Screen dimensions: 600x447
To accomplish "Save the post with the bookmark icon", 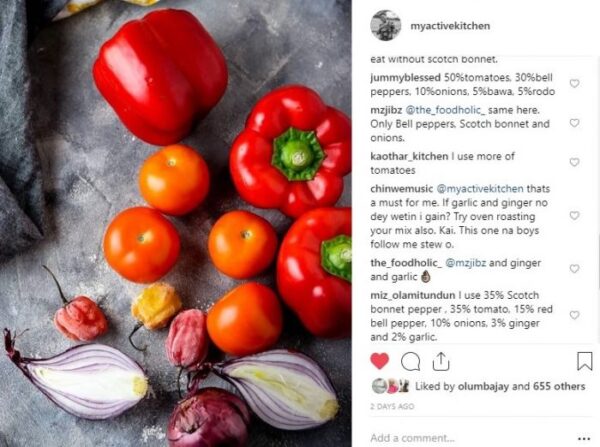I will 585,361.
